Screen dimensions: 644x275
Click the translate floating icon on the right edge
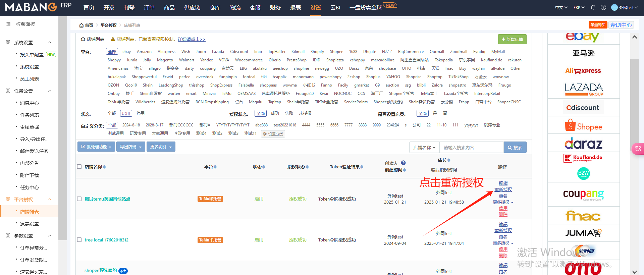pyautogui.click(x=638, y=149)
